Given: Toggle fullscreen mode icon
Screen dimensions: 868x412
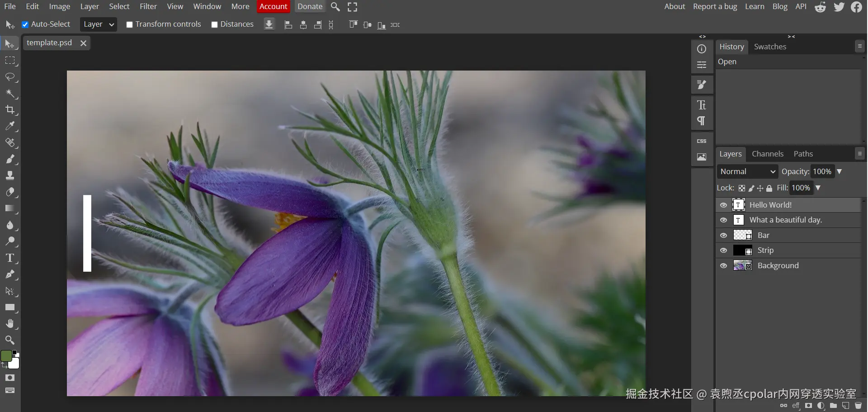Looking at the screenshot, I should pos(353,7).
